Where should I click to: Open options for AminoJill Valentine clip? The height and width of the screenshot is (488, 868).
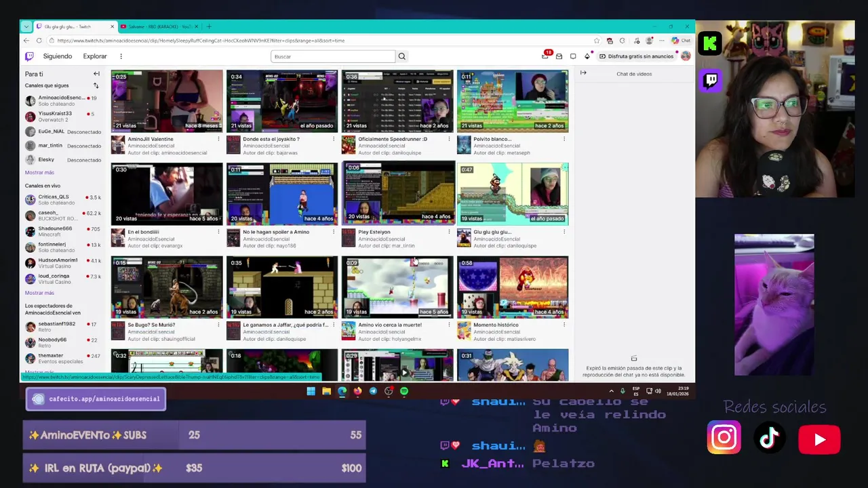click(218, 139)
